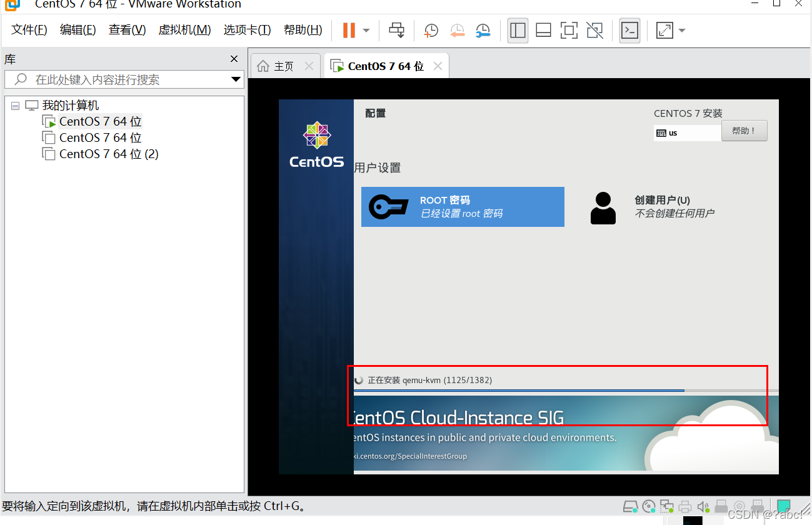Click the hard disk status icon
The image size is (812, 525).
[631, 506]
